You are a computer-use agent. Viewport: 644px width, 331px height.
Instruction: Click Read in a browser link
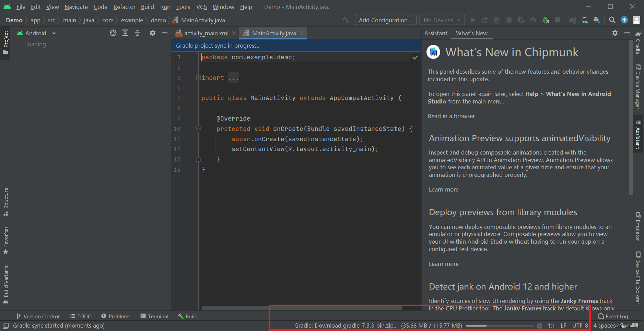tap(451, 116)
